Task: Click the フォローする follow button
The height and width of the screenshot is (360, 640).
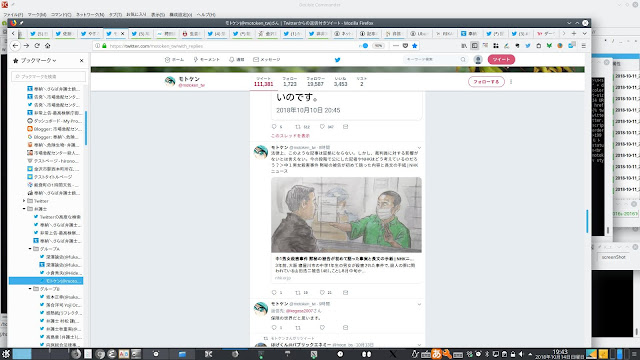Action: [x=486, y=82]
